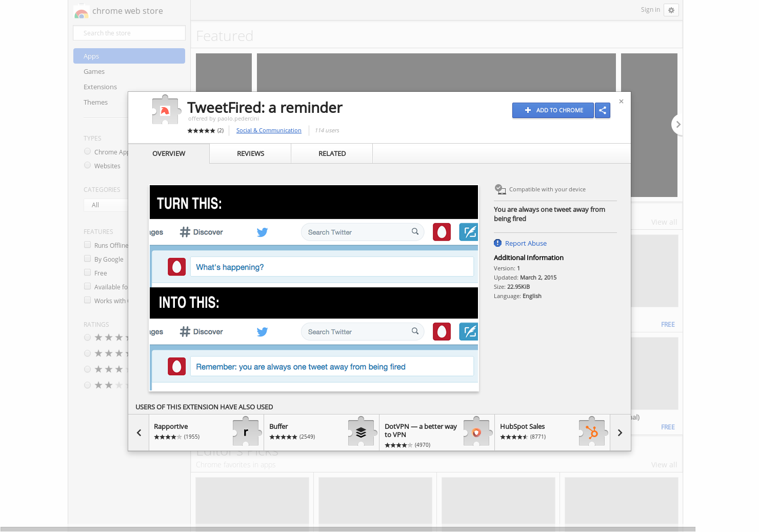The height and width of the screenshot is (532, 759).
Task: Click the Add to Chrome button
Action: [x=553, y=110]
